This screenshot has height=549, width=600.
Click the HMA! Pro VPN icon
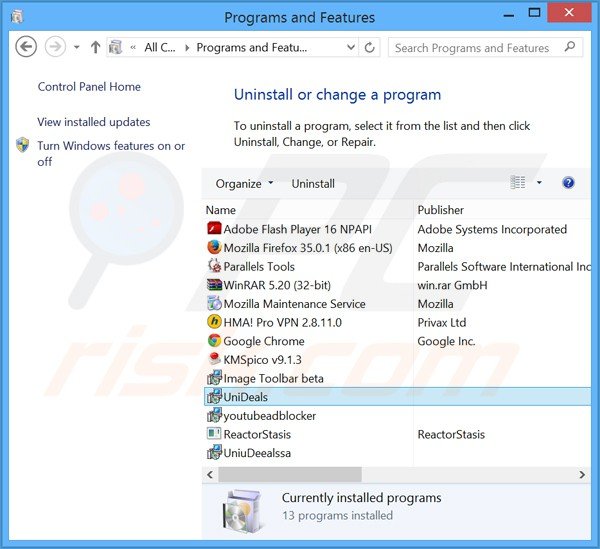(x=214, y=322)
